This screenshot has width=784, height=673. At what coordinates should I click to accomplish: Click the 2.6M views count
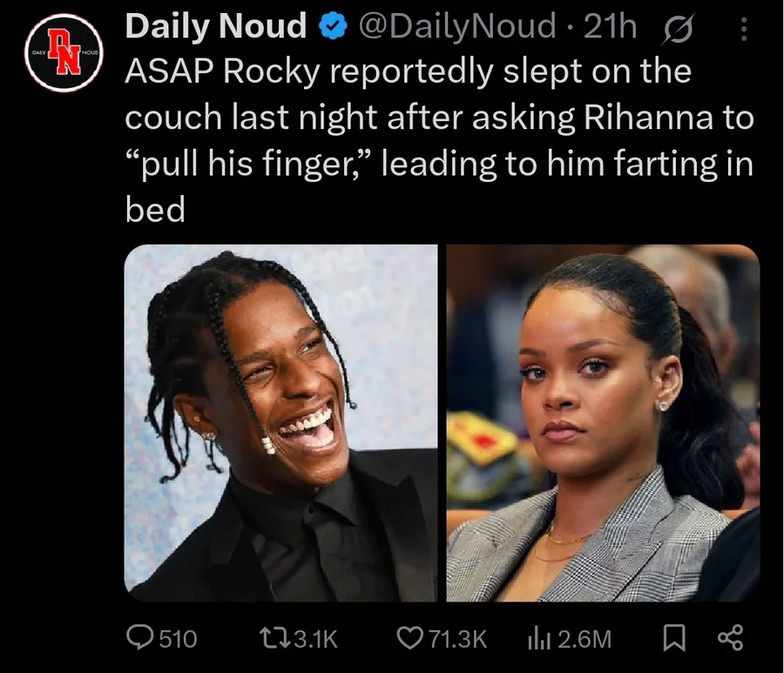(x=584, y=639)
